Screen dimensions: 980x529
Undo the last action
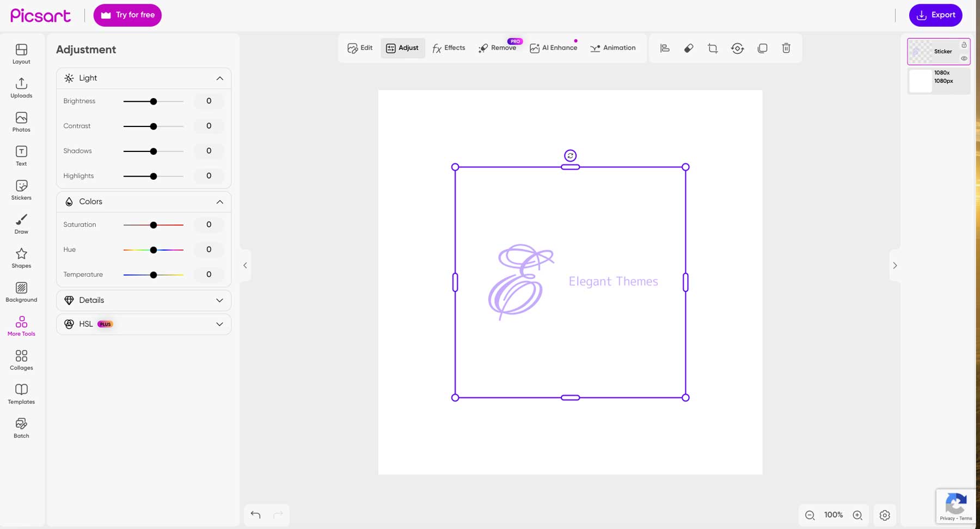click(255, 514)
